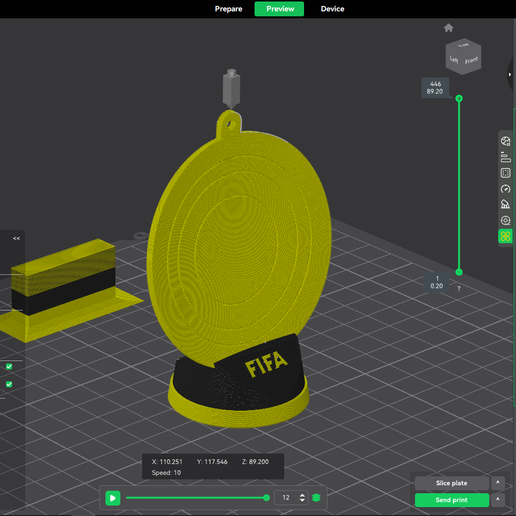Collapse the legend panel with << arrows
The width and height of the screenshot is (516, 516).
[x=16, y=238]
